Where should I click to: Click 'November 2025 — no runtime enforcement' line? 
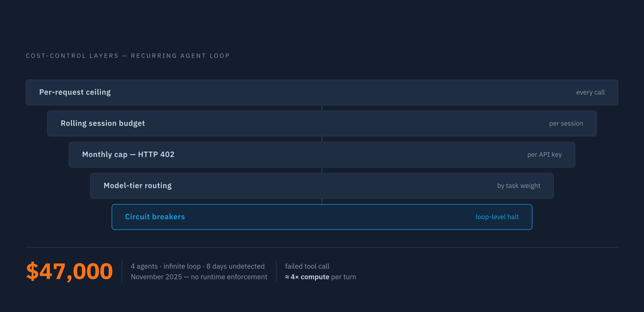(x=199, y=277)
